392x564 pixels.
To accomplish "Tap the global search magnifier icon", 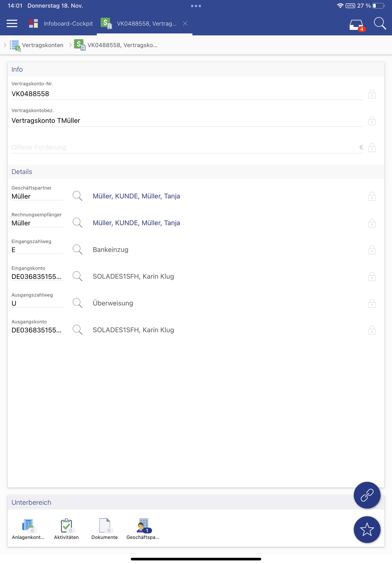I will (380, 24).
